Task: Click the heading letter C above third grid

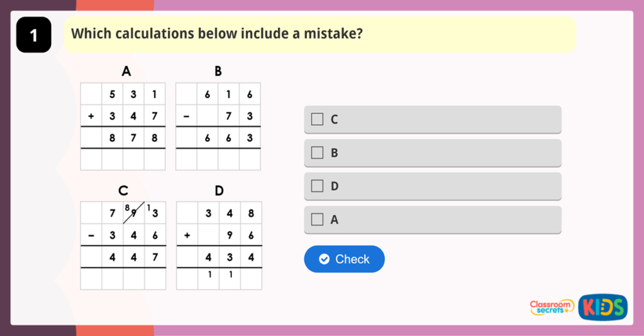Action: coord(123,190)
